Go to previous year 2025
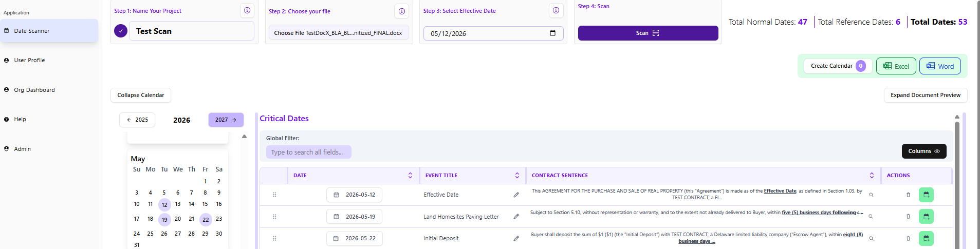980x249 pixels. pyautogui.click(x=137, y=120)
